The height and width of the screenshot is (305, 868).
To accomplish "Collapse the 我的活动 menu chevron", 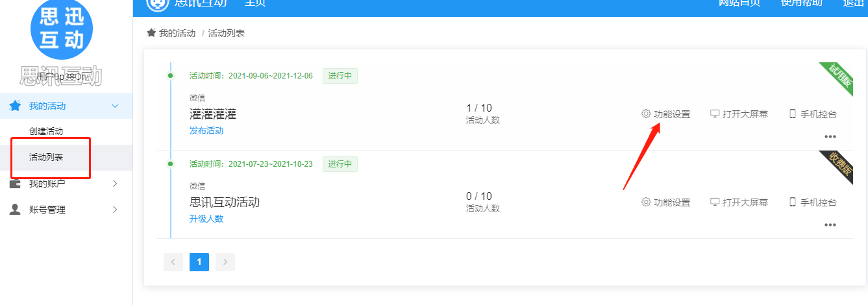I will tap(115, 106).
